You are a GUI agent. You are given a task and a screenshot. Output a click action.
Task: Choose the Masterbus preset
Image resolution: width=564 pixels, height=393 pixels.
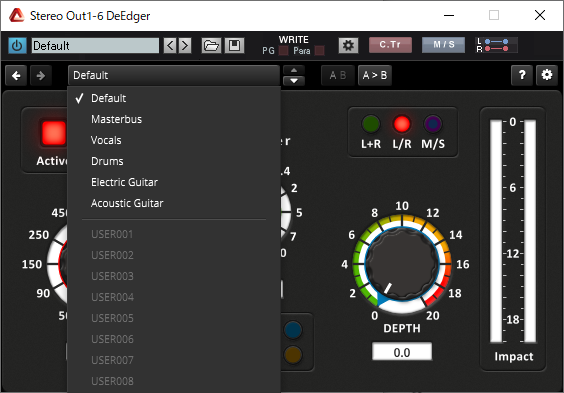coord(174,119)
